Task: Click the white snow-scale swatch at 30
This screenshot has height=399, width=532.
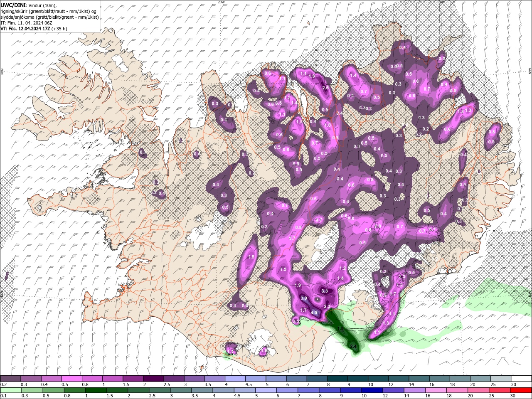Action: pos(521,379)
